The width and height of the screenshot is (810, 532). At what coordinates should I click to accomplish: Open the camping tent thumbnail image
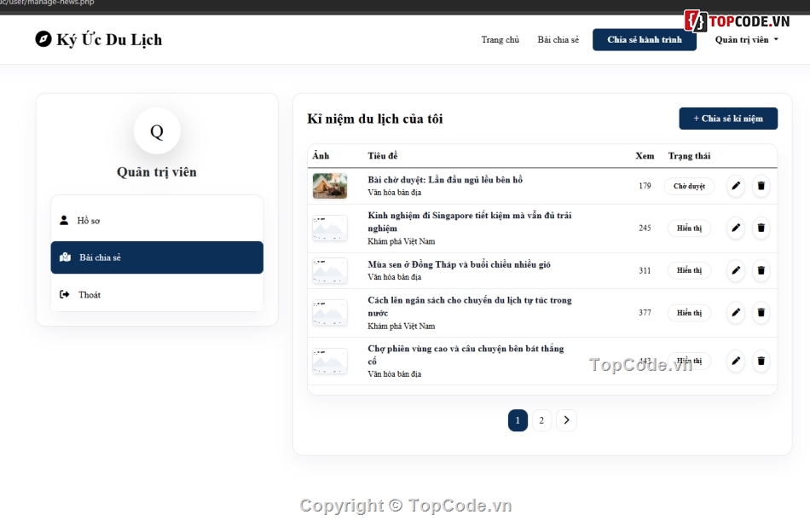(330, 186)
